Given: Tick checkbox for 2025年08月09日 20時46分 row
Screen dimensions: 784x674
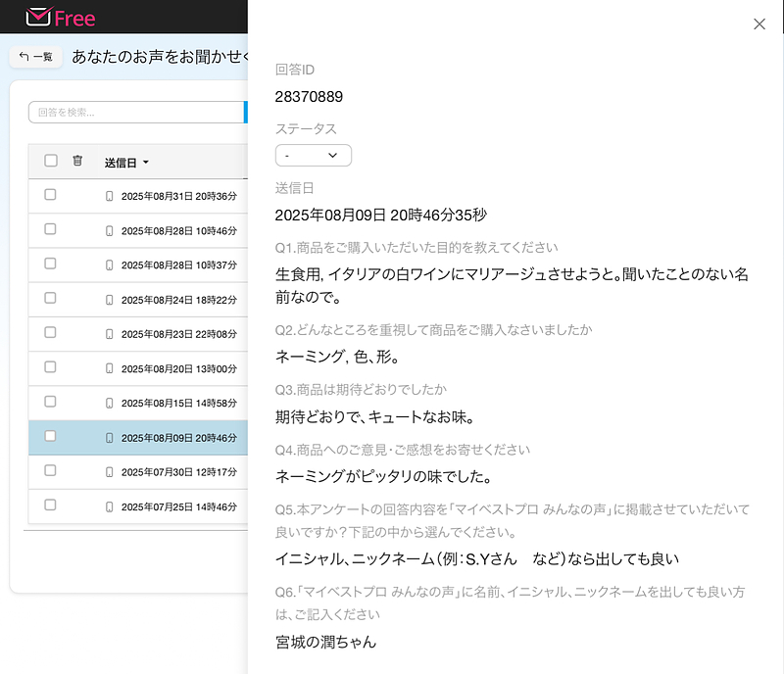Looking at the screenshot, I should [50, 437].
